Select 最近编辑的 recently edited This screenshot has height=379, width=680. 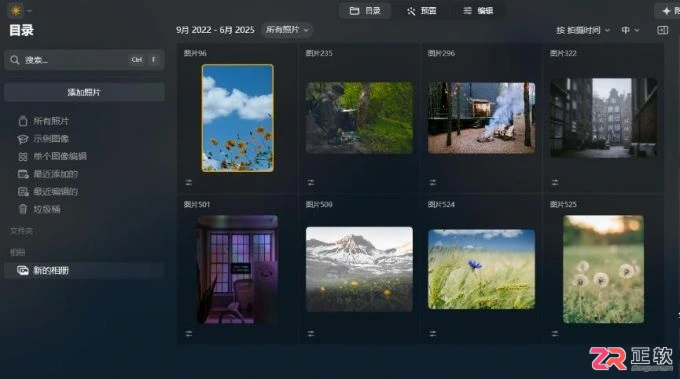pos(56,192)
